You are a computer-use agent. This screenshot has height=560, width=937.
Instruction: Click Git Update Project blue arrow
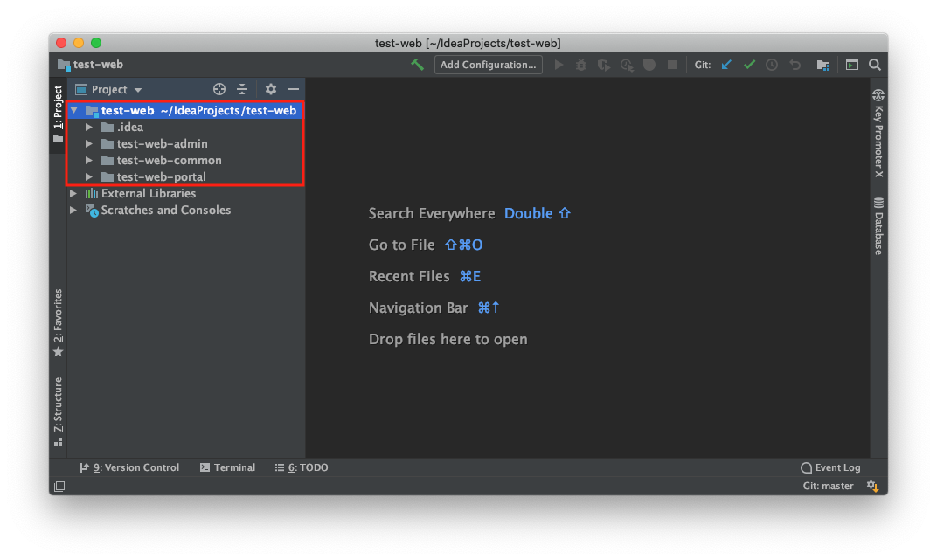[x=726, y=65]
